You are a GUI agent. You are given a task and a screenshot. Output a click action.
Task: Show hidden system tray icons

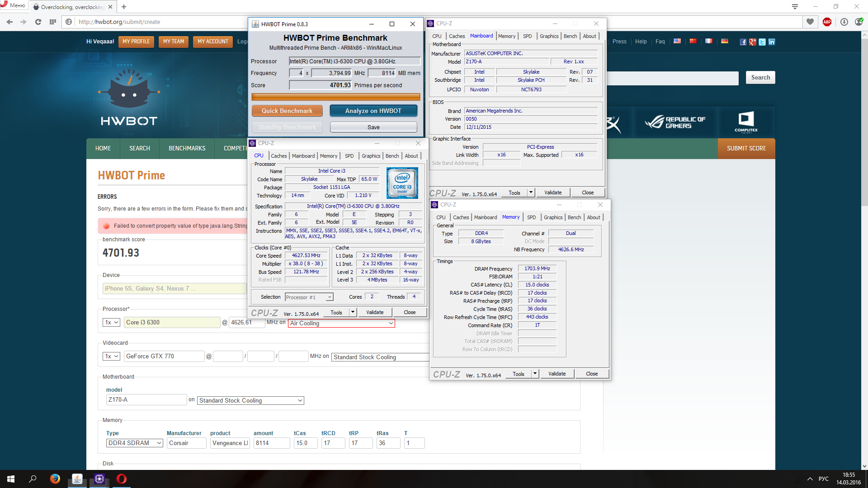point(810,479)
